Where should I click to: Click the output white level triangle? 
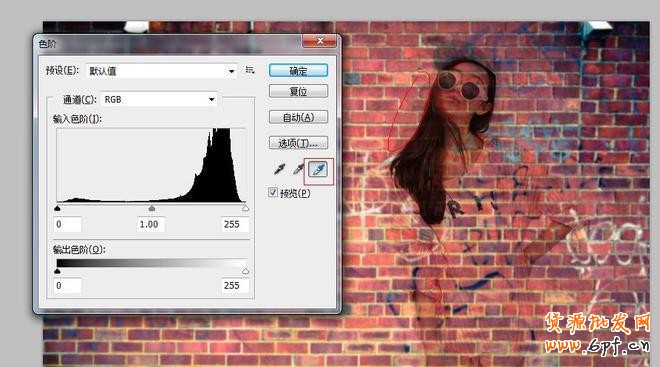245,271
